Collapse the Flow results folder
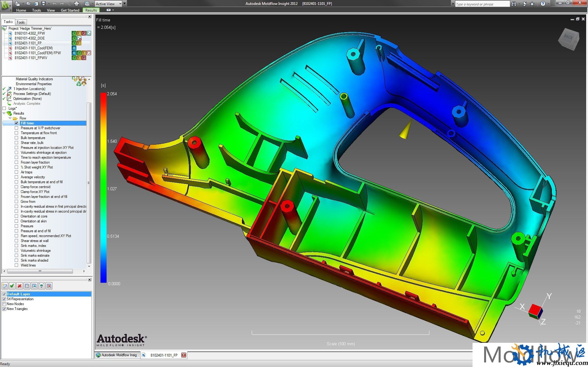The height and width of the screenshot is (367, 588). point(10,118)
